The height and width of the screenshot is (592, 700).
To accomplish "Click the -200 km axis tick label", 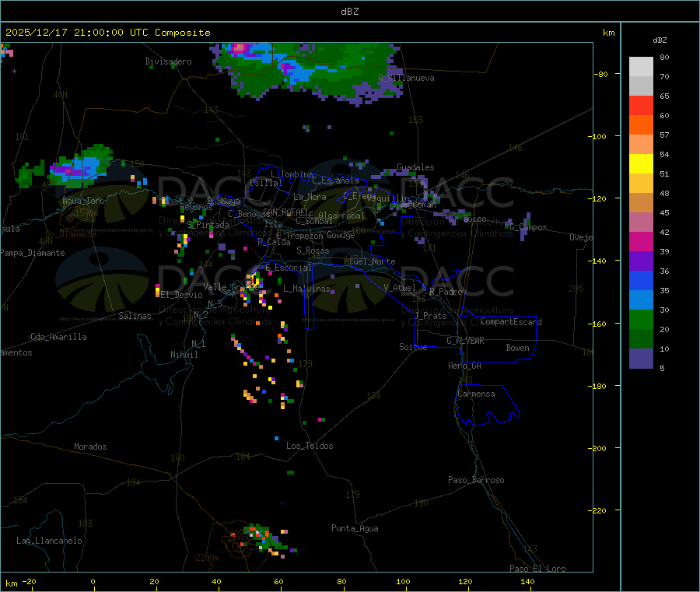I will tap(600, 448).
